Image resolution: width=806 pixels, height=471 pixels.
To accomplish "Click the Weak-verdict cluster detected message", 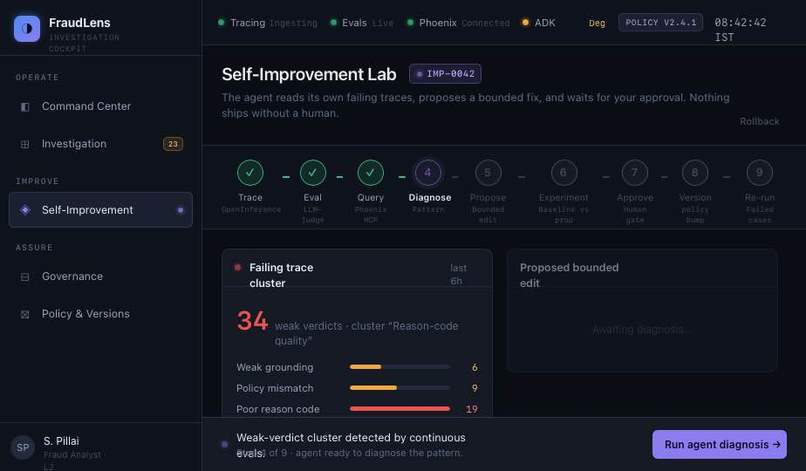I will pos(351,445).
